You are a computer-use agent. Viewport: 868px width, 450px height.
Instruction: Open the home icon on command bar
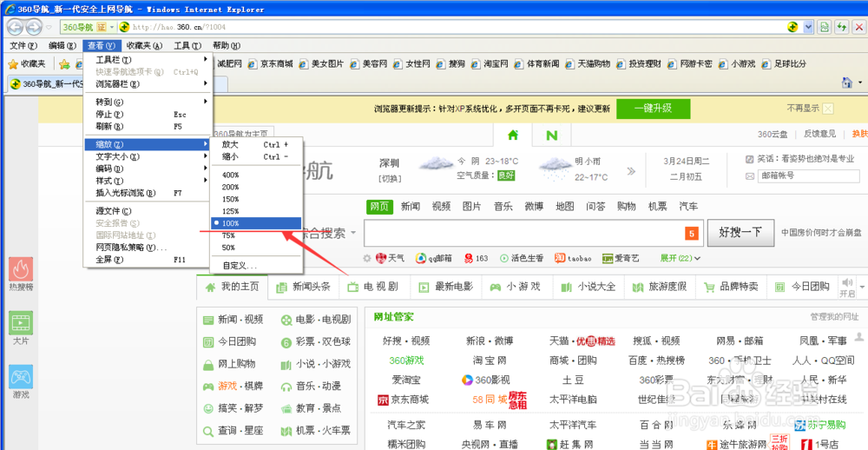(x=846, y=83)
